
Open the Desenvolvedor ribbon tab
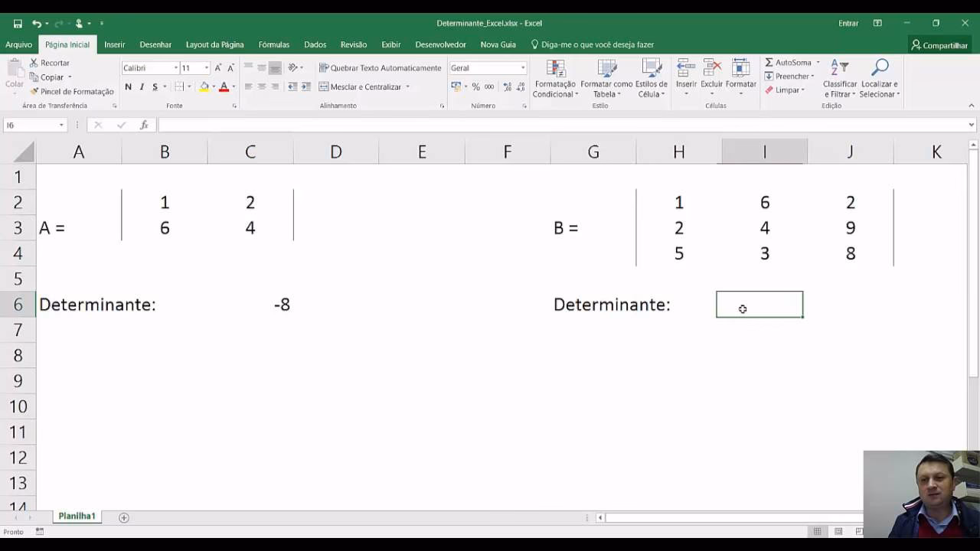(440, 44)
